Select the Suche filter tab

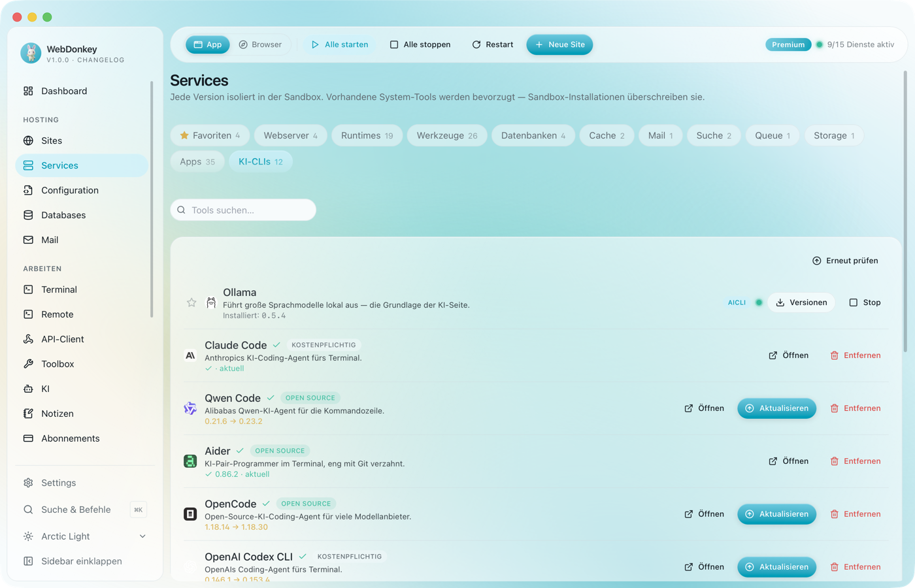point(714,135)
